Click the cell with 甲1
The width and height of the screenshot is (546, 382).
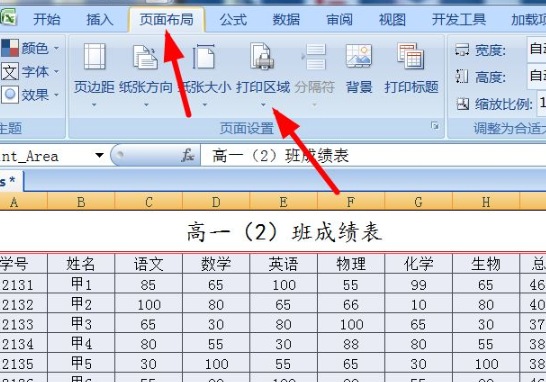pyautogui.click(x=81, y=284)
